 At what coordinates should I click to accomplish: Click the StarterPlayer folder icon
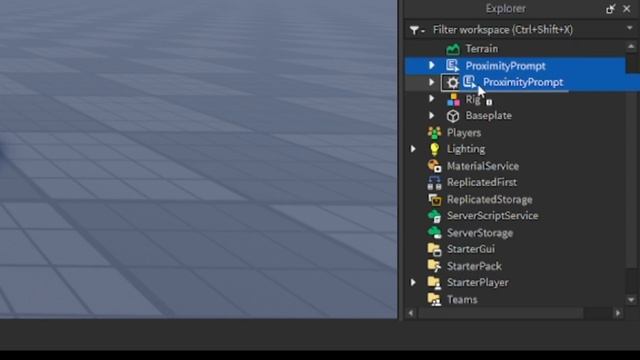point(434,282)
